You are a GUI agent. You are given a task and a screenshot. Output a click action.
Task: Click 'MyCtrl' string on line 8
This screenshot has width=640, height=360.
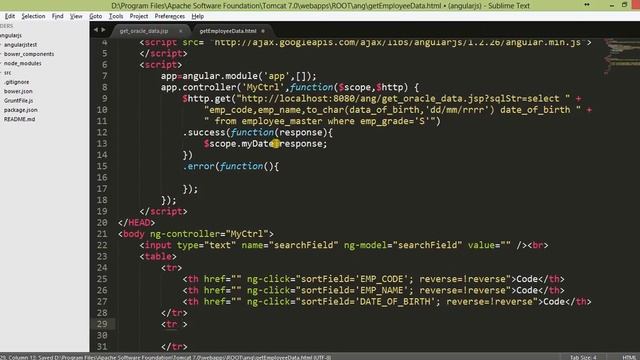click(263, 87)
